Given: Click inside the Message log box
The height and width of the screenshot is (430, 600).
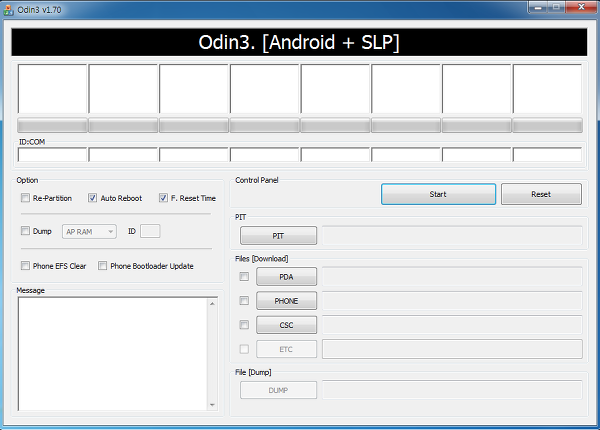Looking at the screenshot, I should (112, 354).
